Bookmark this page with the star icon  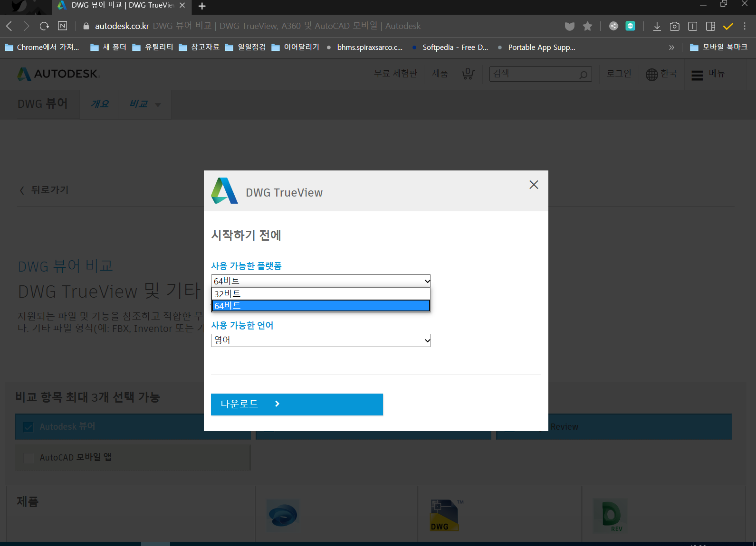point(587,26)
